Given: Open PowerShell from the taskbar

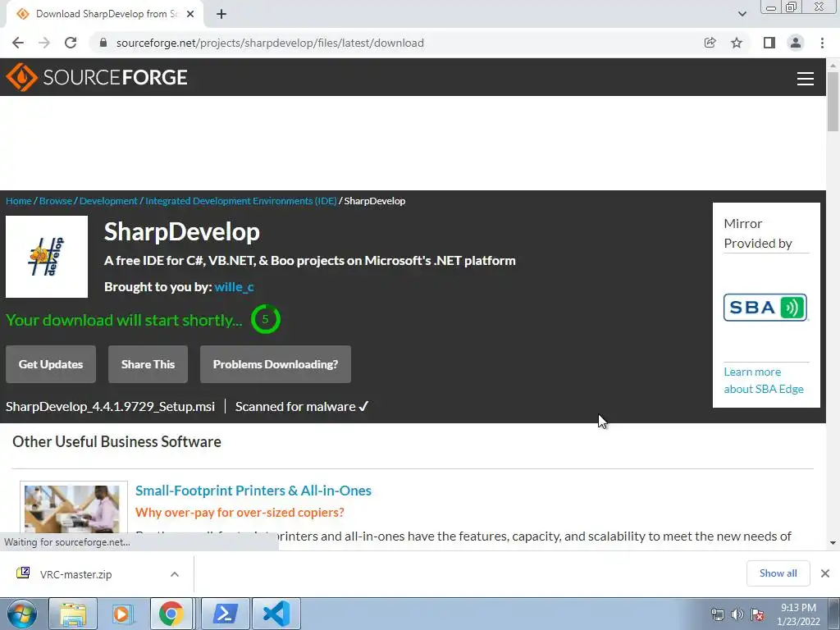Looking at the screenshot, I should coord(225,614).
